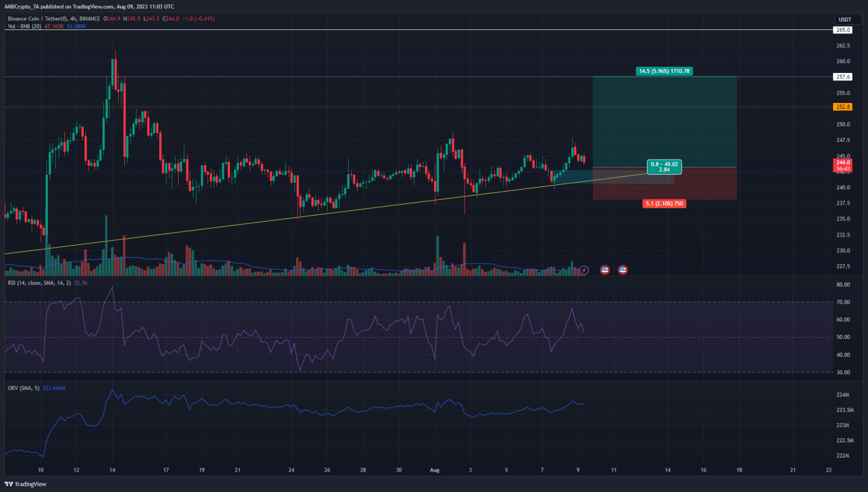Click the TradingView logo
The height and width of the screenshot is (492, 868).
[25, 484]
